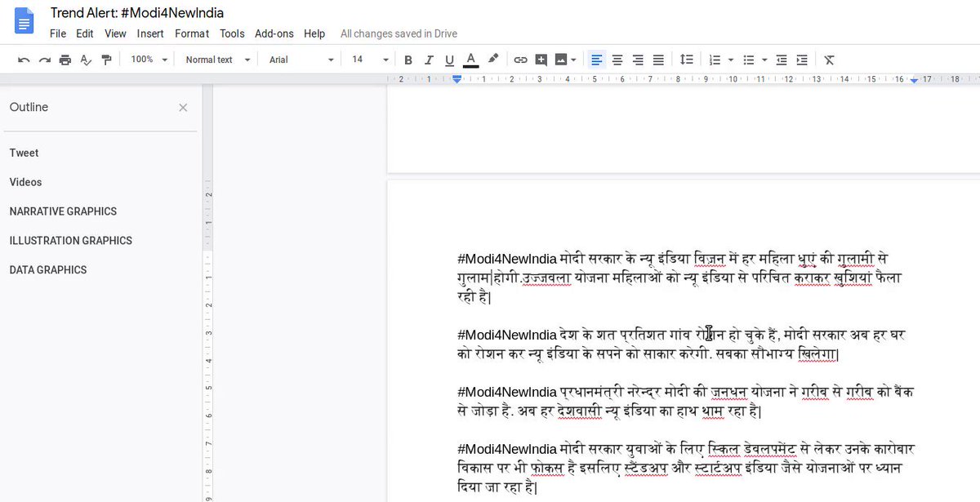Set right text alignment
Viewport: 980px width, 502px height.
[x=638, y=60]
